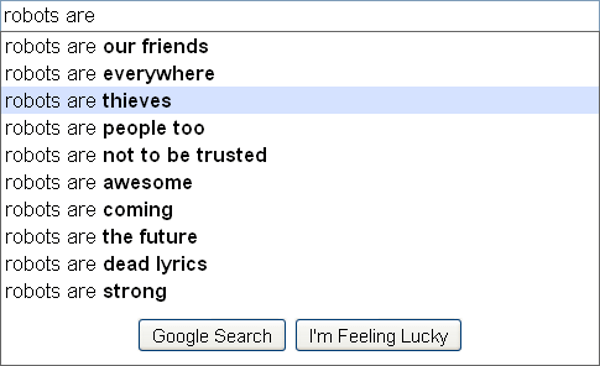
Task: Choose the 'robots are everywhere' suggestion
Action: 300,74
